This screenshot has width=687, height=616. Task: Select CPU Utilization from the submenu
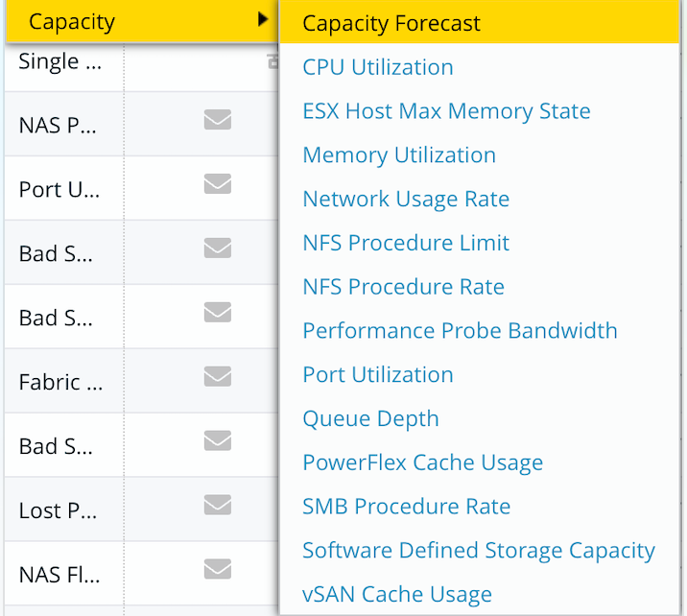377,67
